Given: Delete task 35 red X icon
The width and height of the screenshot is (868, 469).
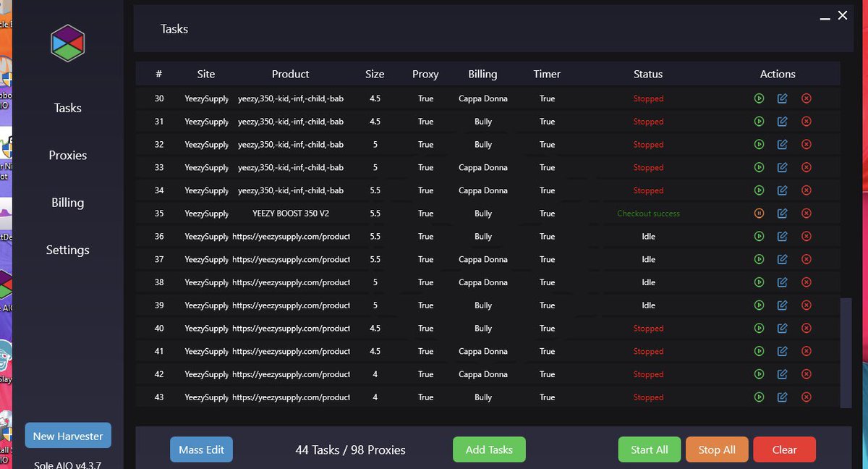Looking at the screenshot, I should click(807, 214).
